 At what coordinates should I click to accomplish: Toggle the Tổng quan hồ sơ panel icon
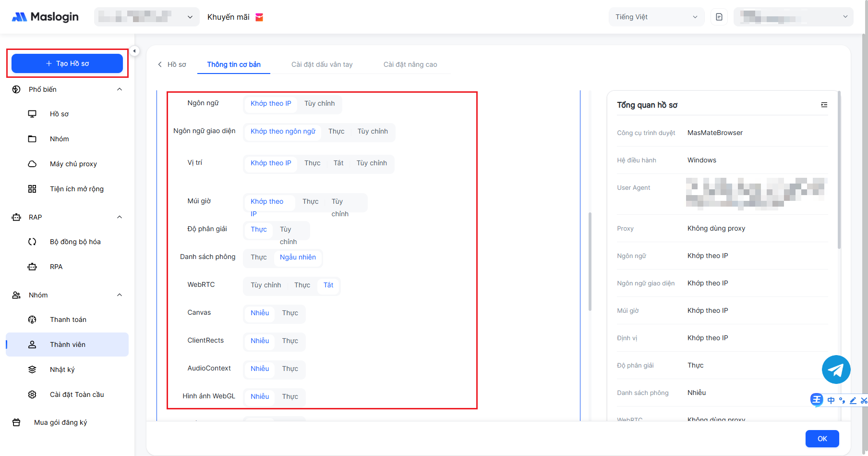point(824,105)
